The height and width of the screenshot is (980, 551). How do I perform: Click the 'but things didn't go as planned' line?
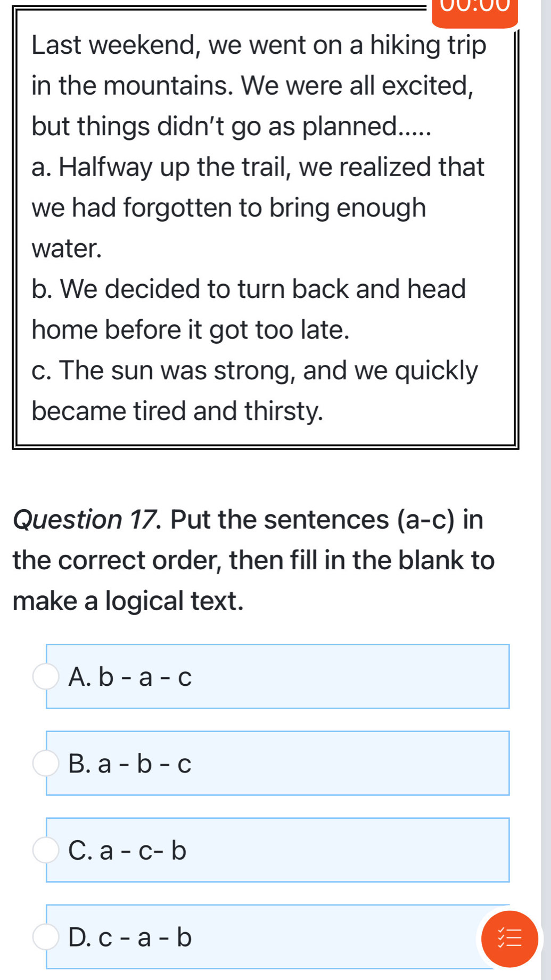pyautogui.click(x=231, y=127)
